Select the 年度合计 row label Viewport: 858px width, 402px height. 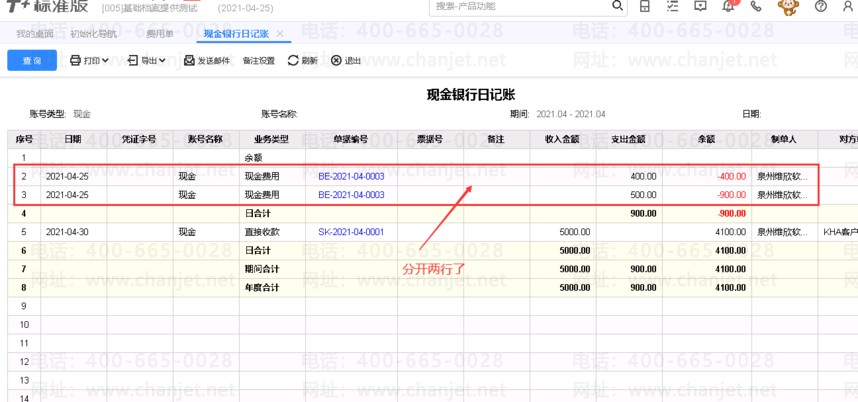[x=262, y=288]
